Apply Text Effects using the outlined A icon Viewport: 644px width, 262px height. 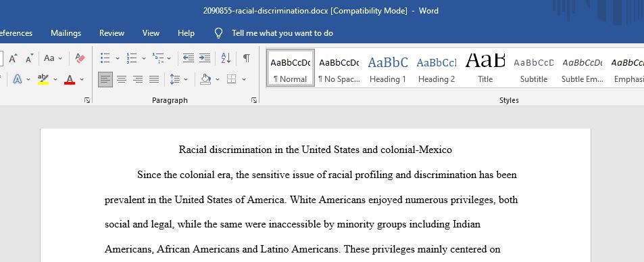point(18,79)
